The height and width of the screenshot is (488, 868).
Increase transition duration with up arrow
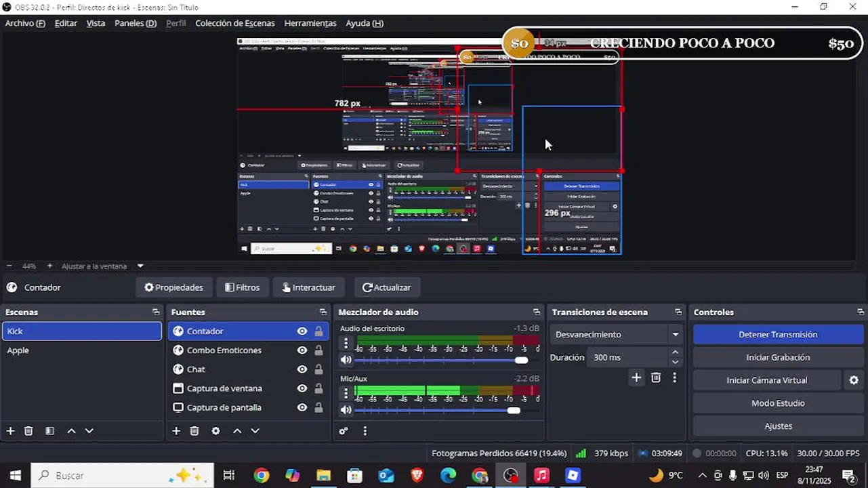(x=675, y=352)
